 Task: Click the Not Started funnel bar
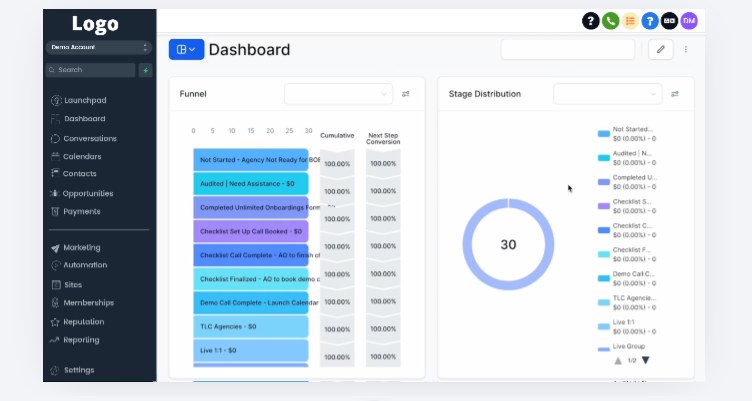click(251, 160)
